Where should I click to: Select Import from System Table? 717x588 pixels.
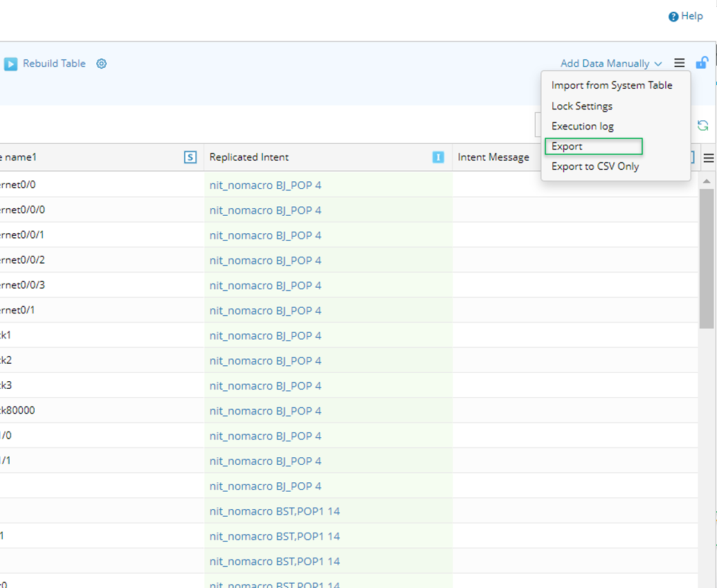point(611,85)
